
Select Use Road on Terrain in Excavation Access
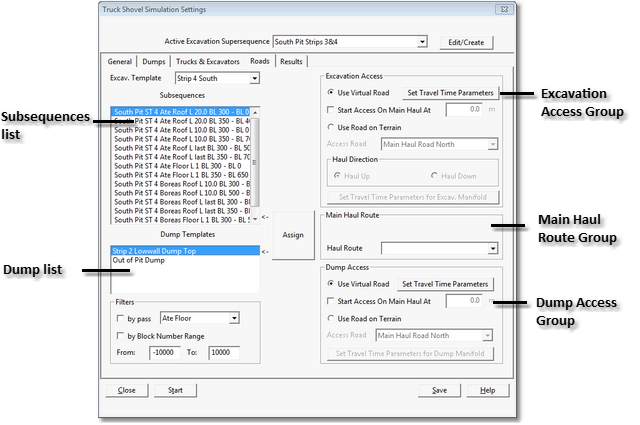click(331, 127)
